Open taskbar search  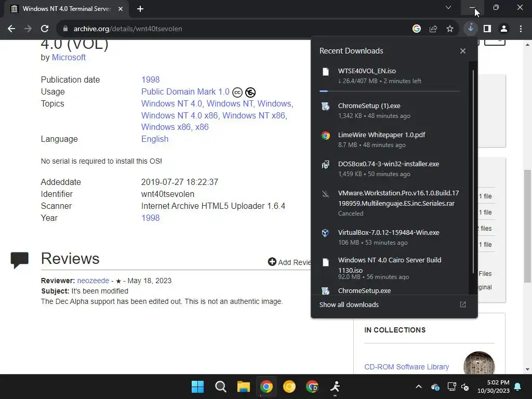220,387
